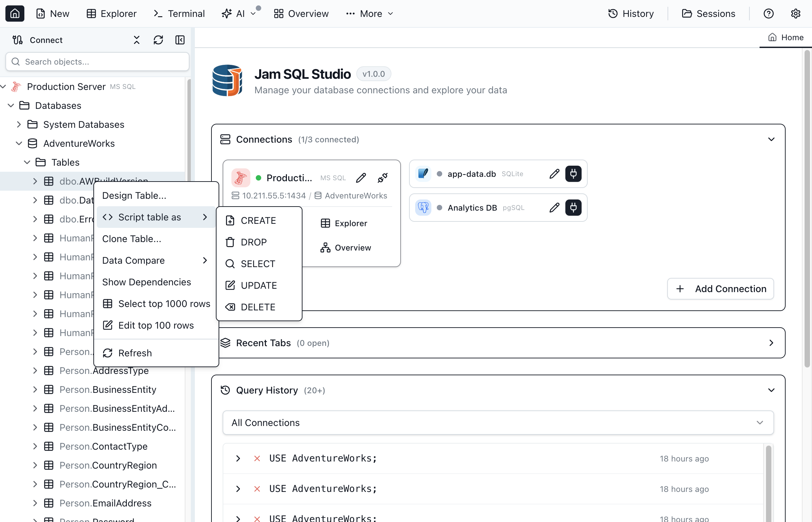This screenshot has height=522, width=812.
Task: Edit the app-data.db connection with pencil icon
Action: coord(554,174)
